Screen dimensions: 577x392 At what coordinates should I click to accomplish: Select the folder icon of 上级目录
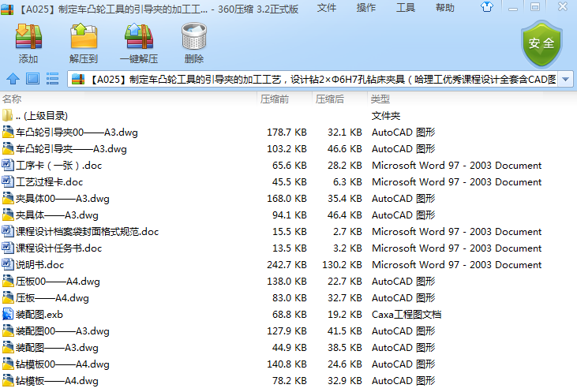7,115
